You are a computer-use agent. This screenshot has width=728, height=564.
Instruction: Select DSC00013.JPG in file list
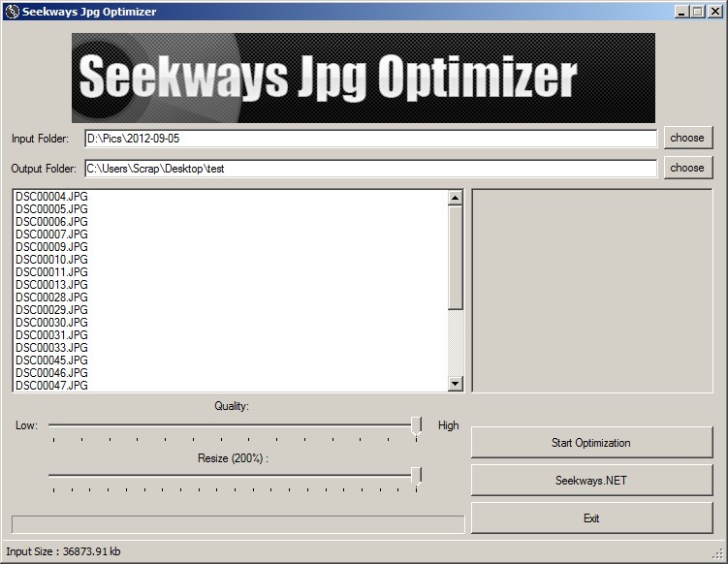[x=51, y=284]
